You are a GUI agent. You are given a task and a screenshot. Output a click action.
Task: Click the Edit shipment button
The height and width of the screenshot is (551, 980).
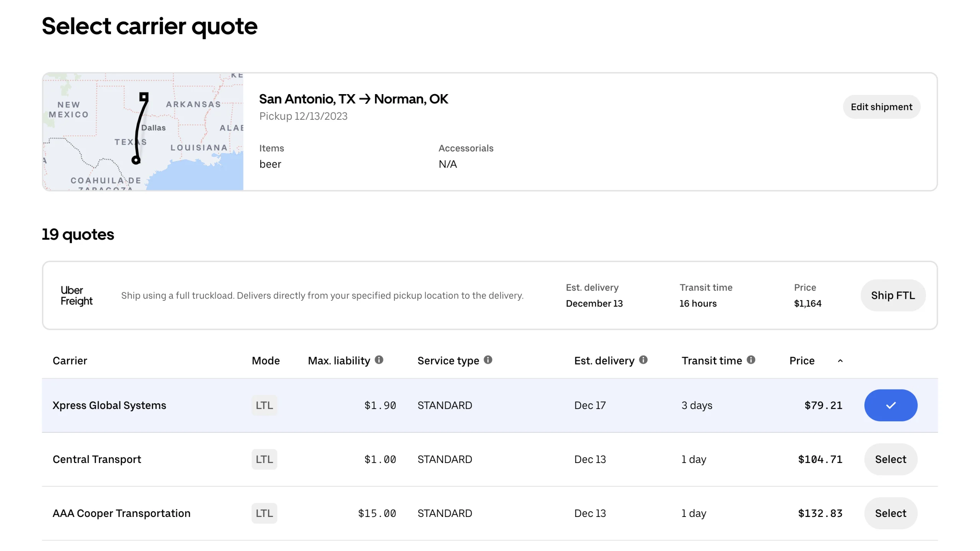click(882, 107)
